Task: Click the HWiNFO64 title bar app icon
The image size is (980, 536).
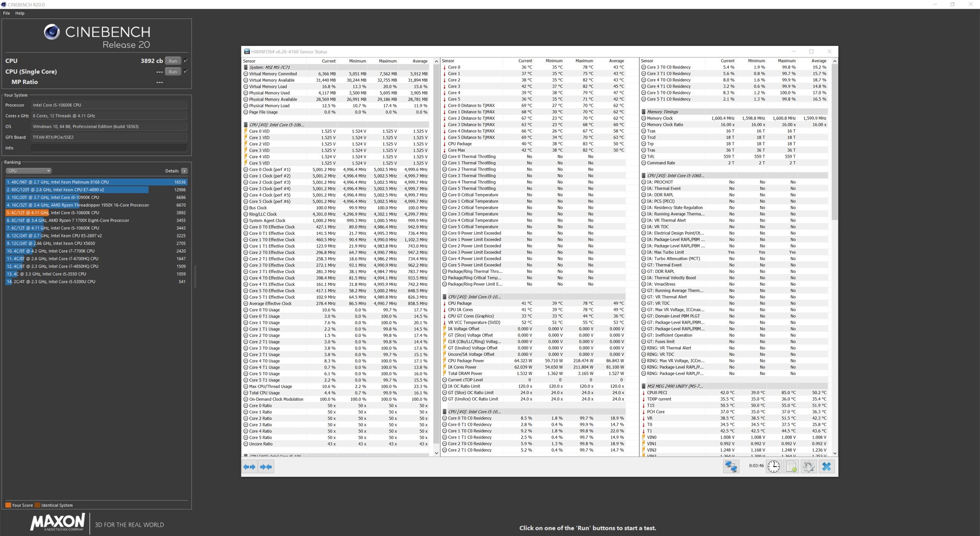Action: point(247,52)
